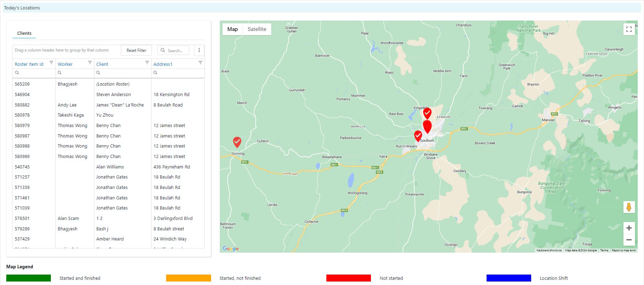
Task: Open the Client column filter icon
Action: [147, 63]
